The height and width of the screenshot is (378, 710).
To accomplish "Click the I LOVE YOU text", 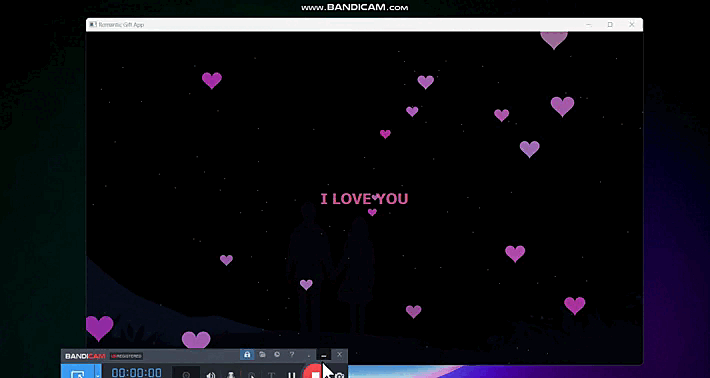I will [365, 199].
